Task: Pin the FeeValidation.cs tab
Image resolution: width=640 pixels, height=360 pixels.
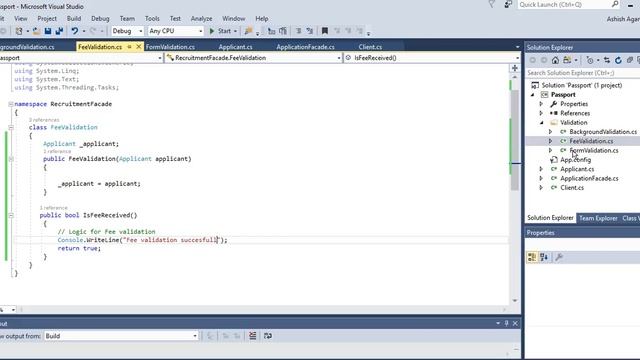Action: point(129,47)
